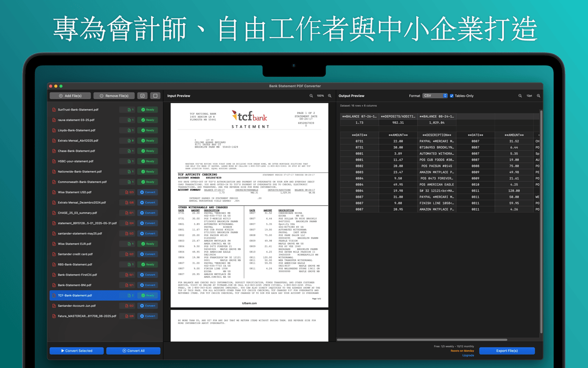Convert Bank-Statement-BNI.pdf
Image resolution: width=588 pixels, height=368 pixels.
point(148,285)
